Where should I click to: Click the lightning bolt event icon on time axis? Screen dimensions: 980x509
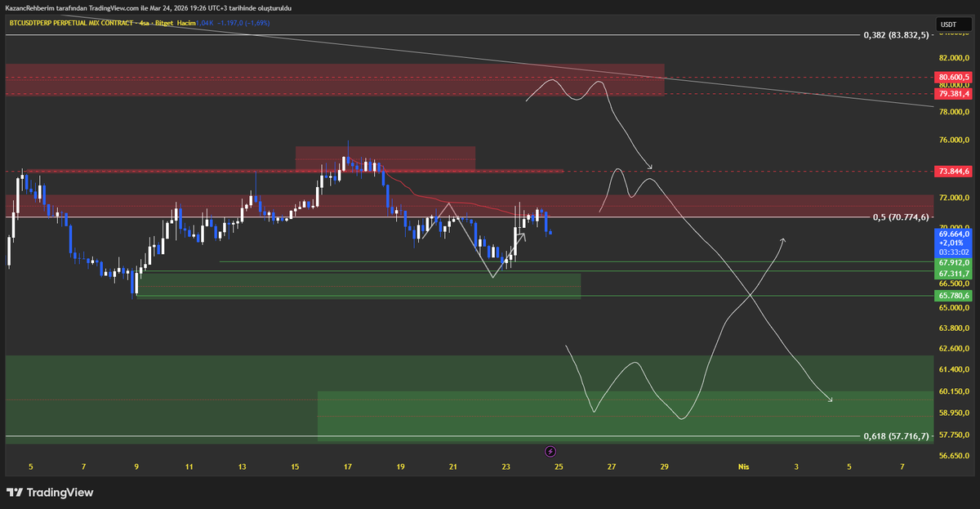(550, 451)
